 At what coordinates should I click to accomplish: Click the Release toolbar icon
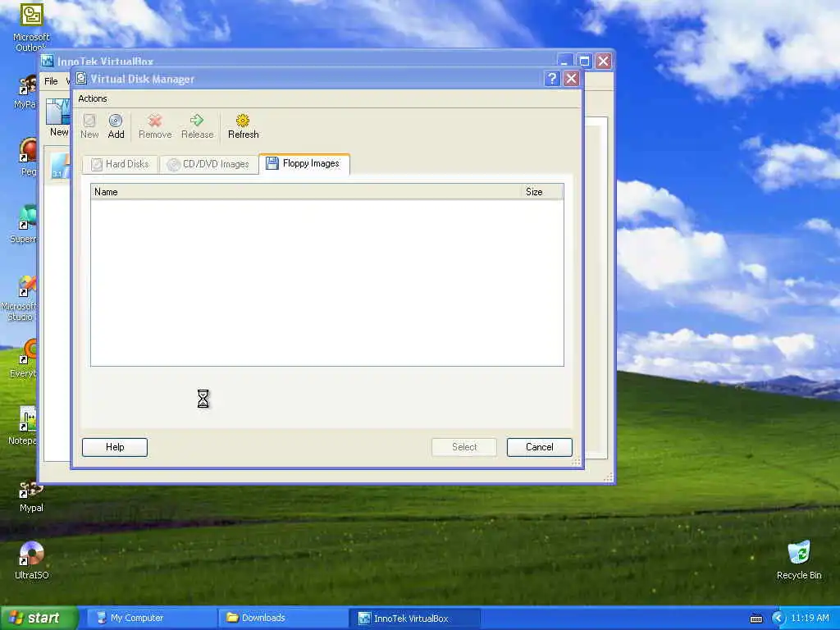point(197,126)
